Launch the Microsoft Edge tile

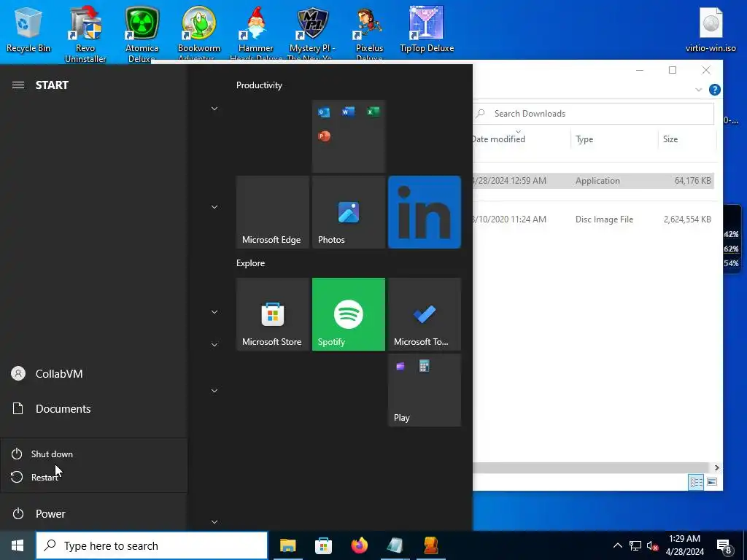pos(273,212)
